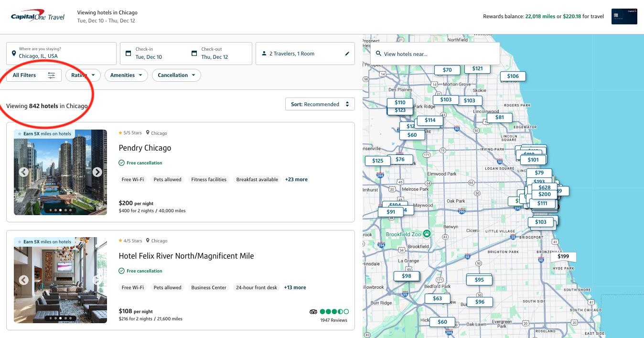Select the $125 price marker on map
Image resolution: width=644 pixels, height=338 pixels.
coord(377,161)
